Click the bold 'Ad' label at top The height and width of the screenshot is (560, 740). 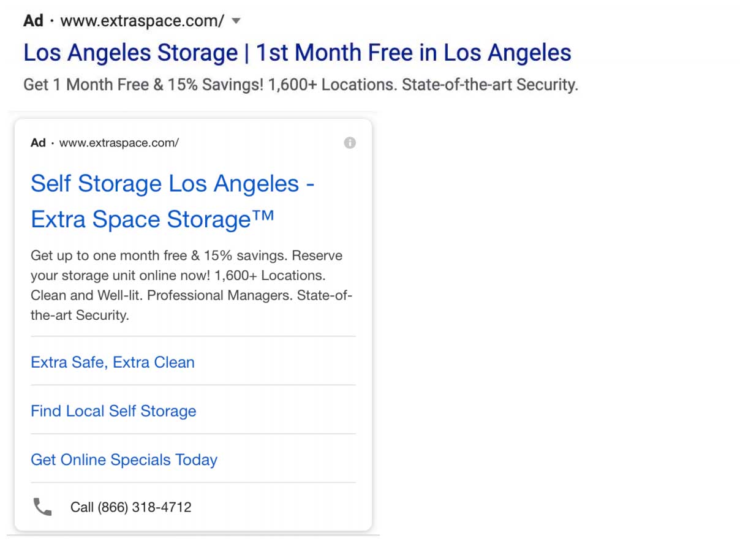click(33, 21)
